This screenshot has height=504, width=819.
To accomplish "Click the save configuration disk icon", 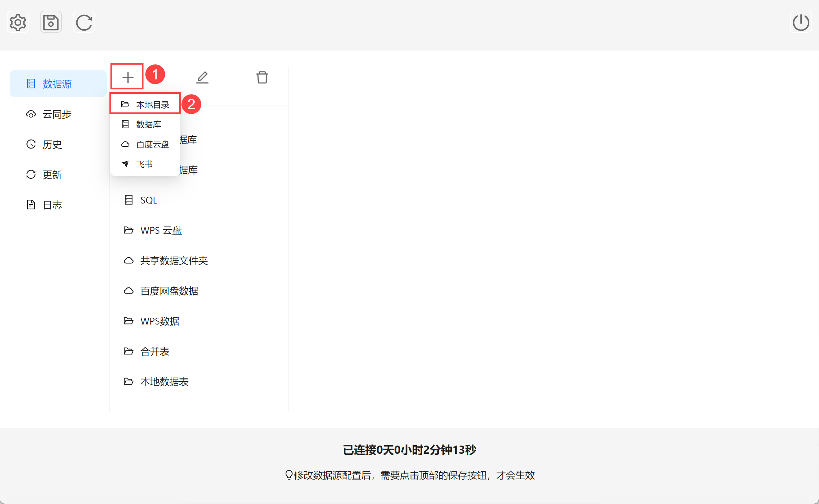I will pos(51,23).
